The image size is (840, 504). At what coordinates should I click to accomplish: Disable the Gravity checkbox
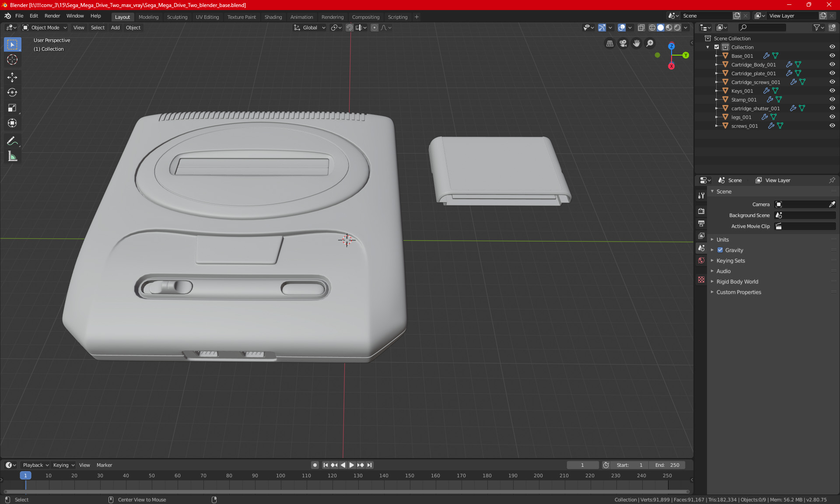[x=720, y=250]
